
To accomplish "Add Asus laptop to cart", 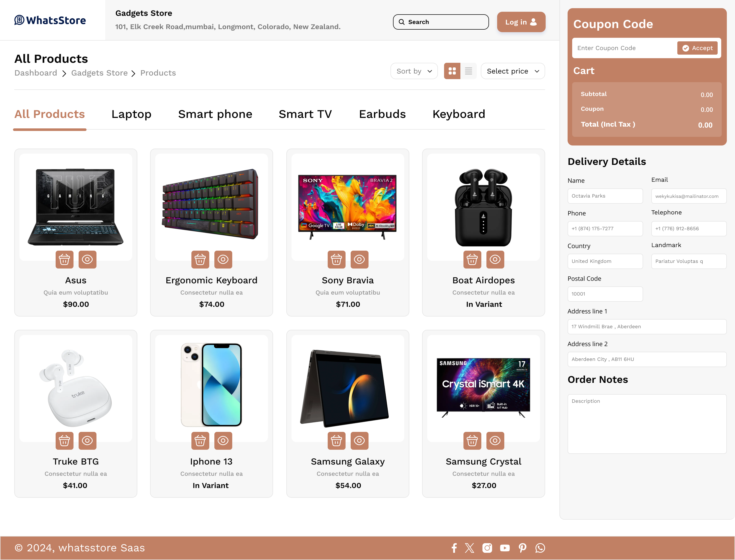I will 64,259.
